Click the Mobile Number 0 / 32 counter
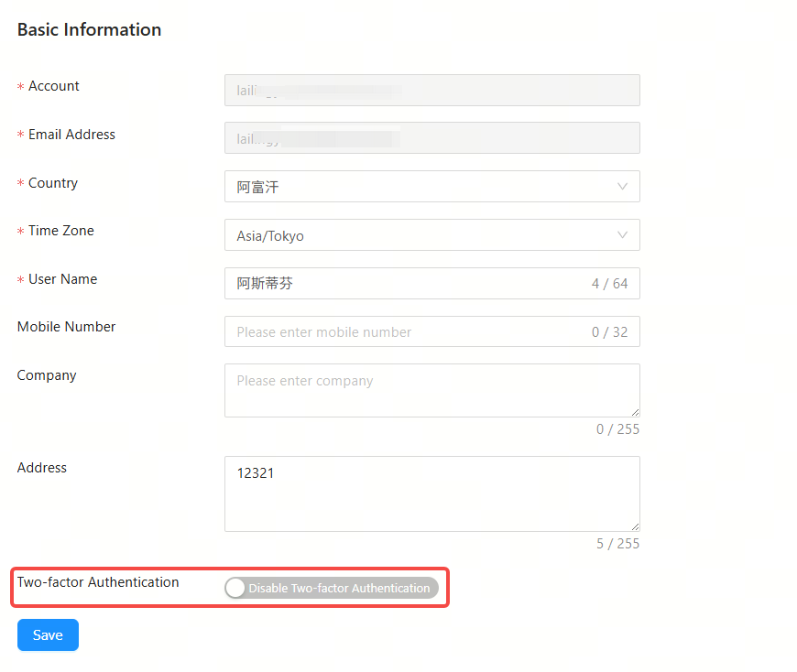 tap(609, 332)
